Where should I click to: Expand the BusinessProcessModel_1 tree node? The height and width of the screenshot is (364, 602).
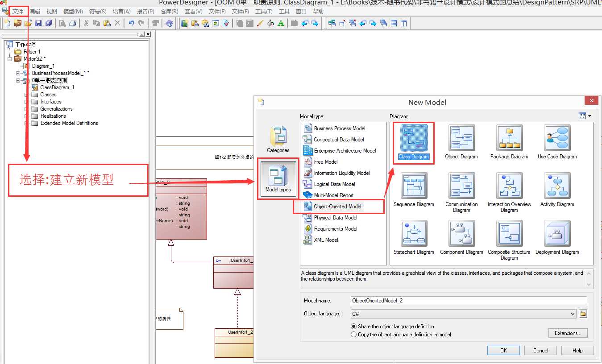[x=18, y=73]
